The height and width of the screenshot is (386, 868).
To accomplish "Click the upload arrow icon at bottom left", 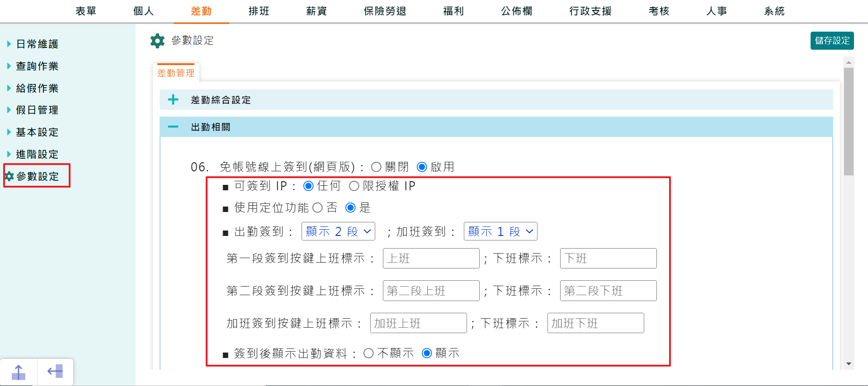I will coord(19,372).
